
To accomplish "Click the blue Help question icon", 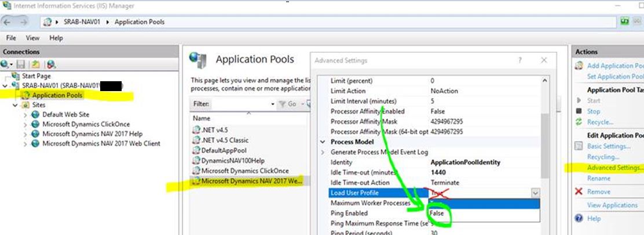I will click(579, 218).
